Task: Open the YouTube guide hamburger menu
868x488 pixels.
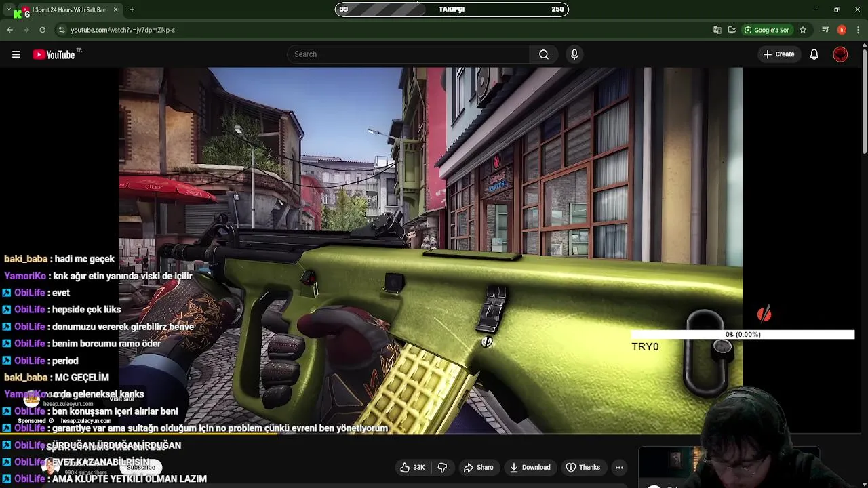Action: click(x=16, y=54)
